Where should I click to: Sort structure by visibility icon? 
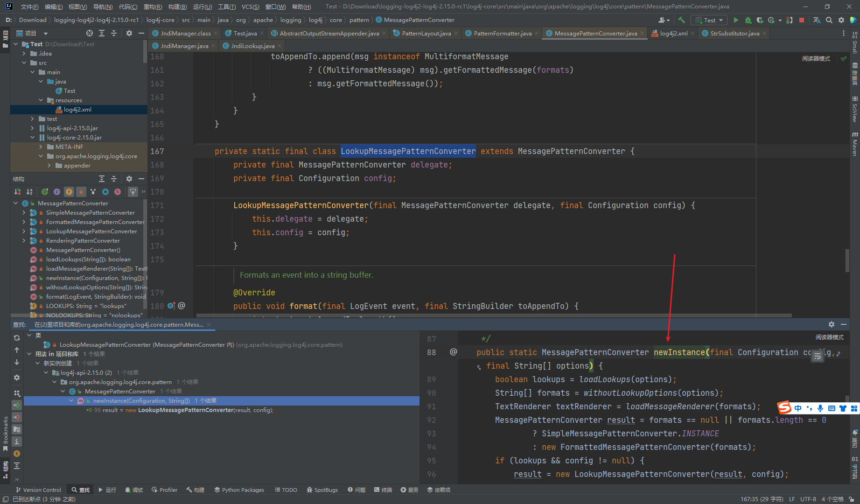tap(17, 192)
